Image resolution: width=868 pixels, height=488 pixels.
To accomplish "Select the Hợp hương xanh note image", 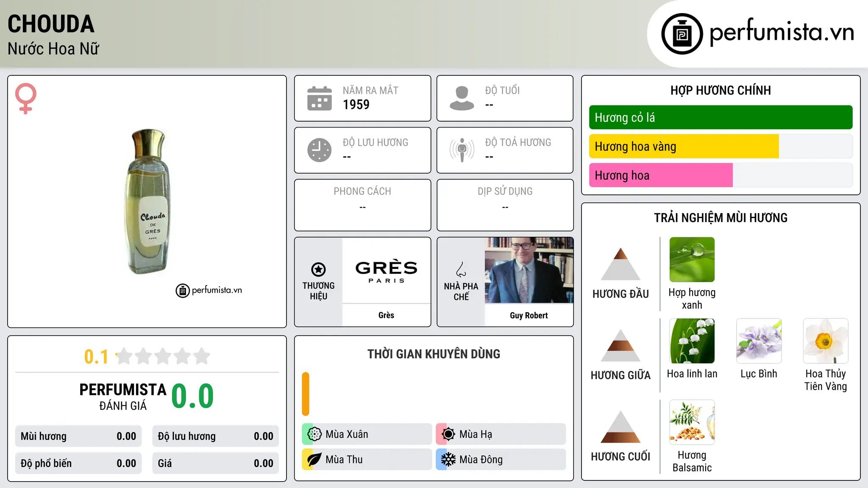I will click(692, 260).
